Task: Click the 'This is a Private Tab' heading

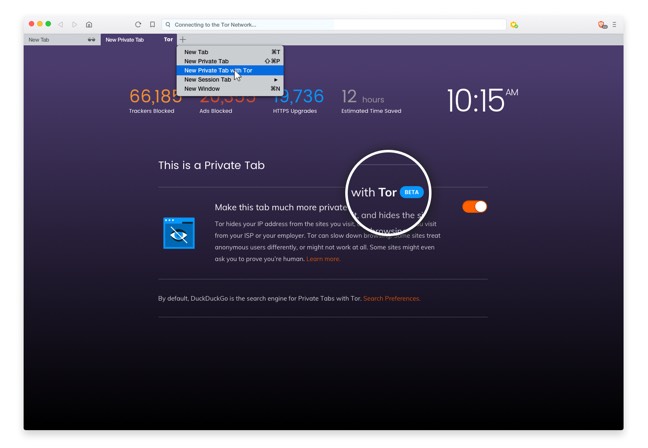Action: [x=211, y=165]
